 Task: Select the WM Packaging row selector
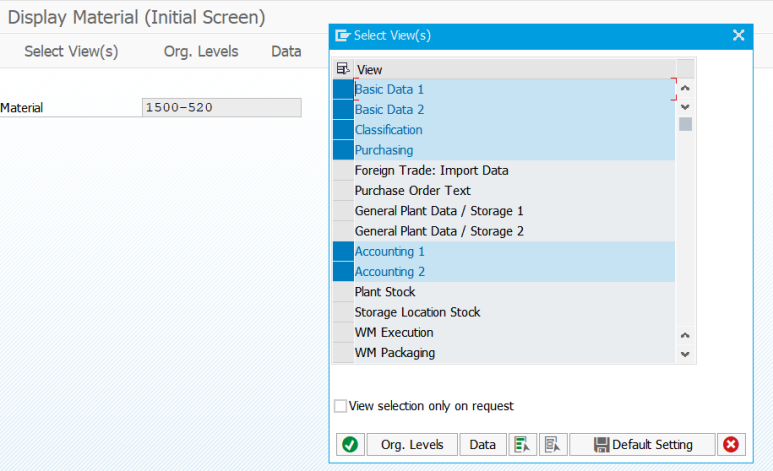[343, 353]
